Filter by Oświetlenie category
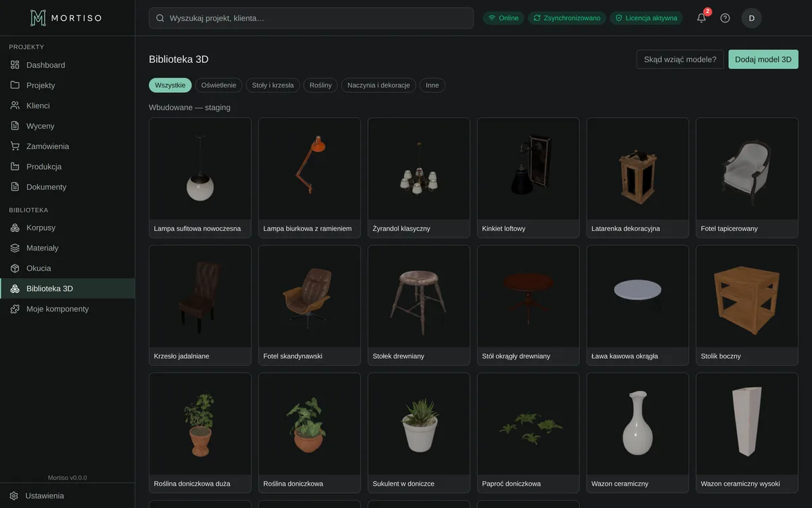 coord(219,85)
